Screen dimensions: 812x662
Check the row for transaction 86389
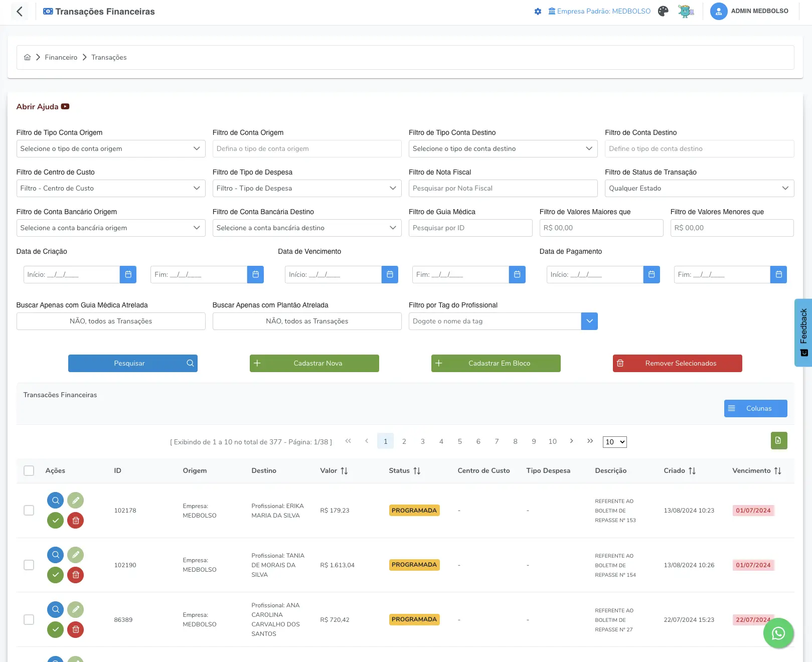pos(29,619)
